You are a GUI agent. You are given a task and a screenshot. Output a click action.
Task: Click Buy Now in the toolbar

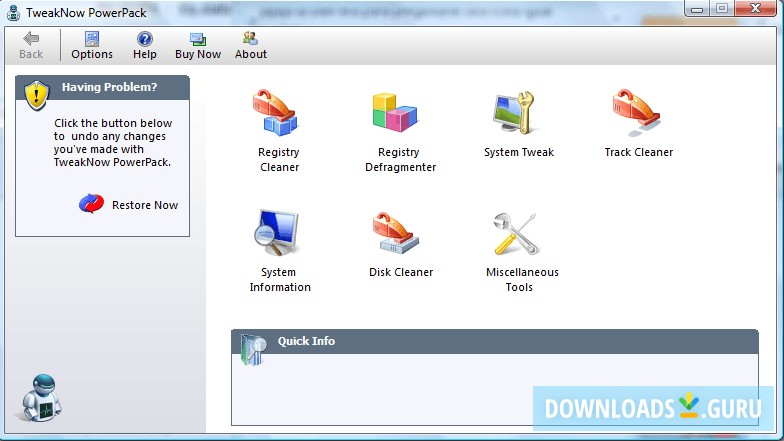[198, 46]
